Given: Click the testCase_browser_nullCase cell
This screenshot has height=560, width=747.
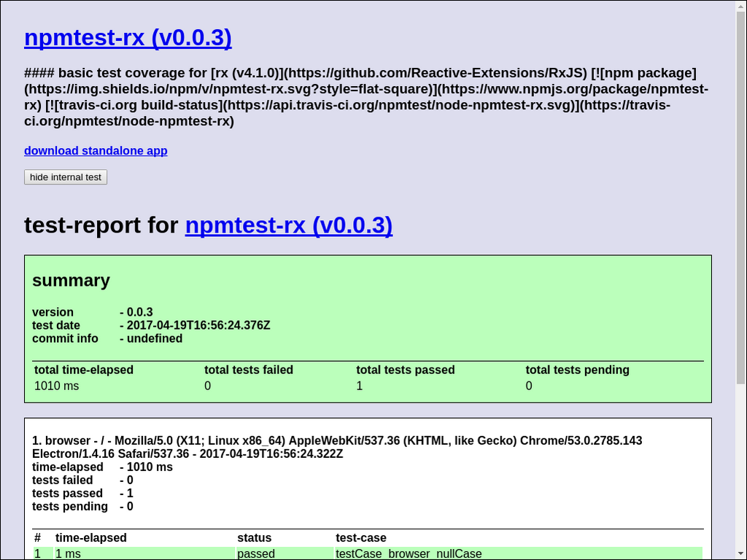Looking at the screenshot, I should (519, 554).
